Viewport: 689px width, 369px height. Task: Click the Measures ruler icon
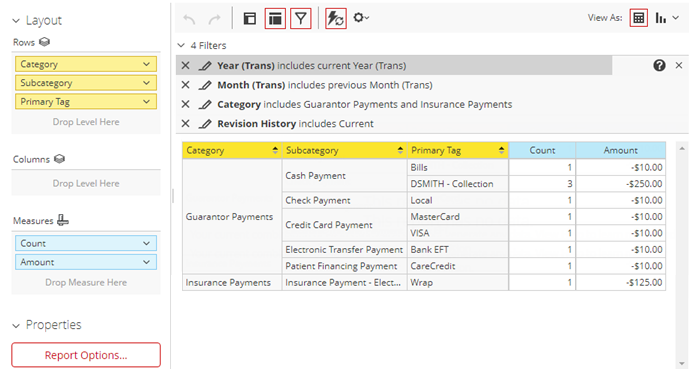click(63, 221)
